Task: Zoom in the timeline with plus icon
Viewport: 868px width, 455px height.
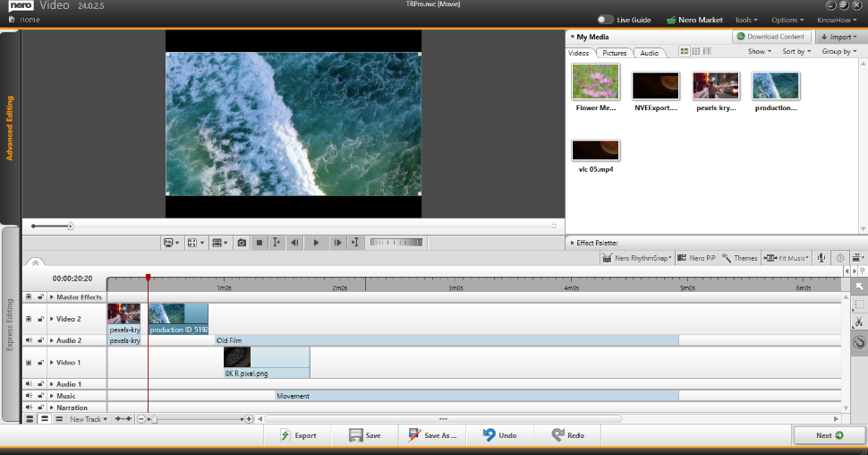Action: (x=249, y=419)
